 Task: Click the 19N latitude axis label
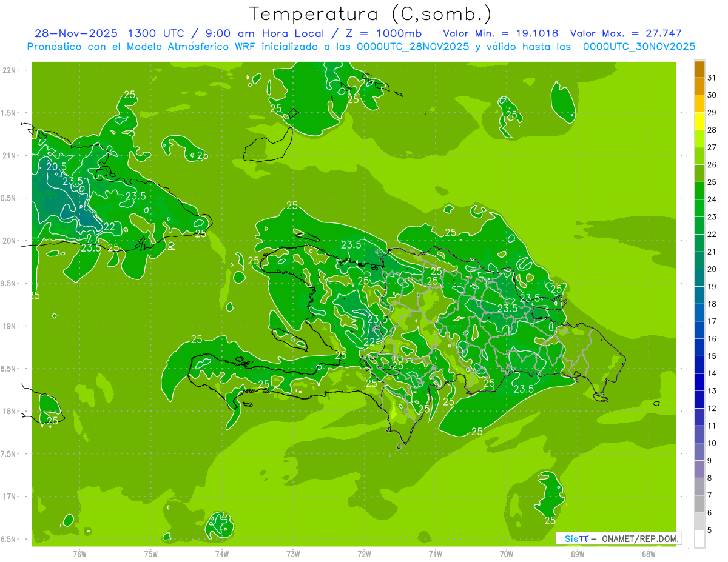point(10,326)
